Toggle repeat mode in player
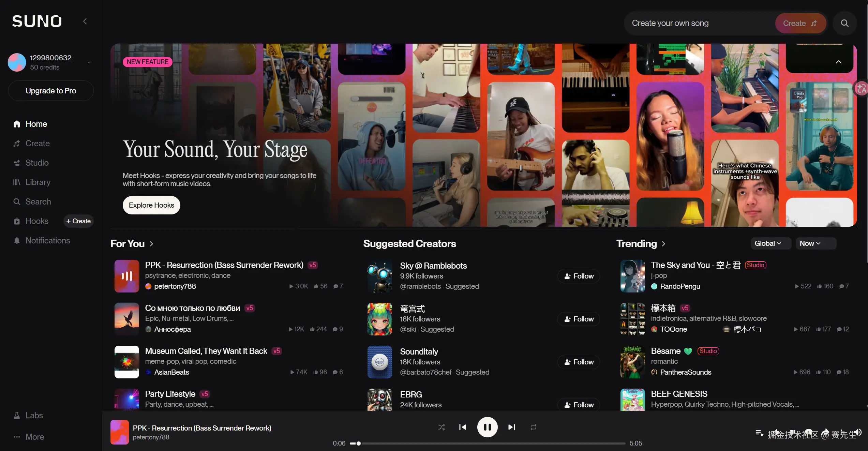The width and height of the screenshot is (868, 451). pos(534,427)
